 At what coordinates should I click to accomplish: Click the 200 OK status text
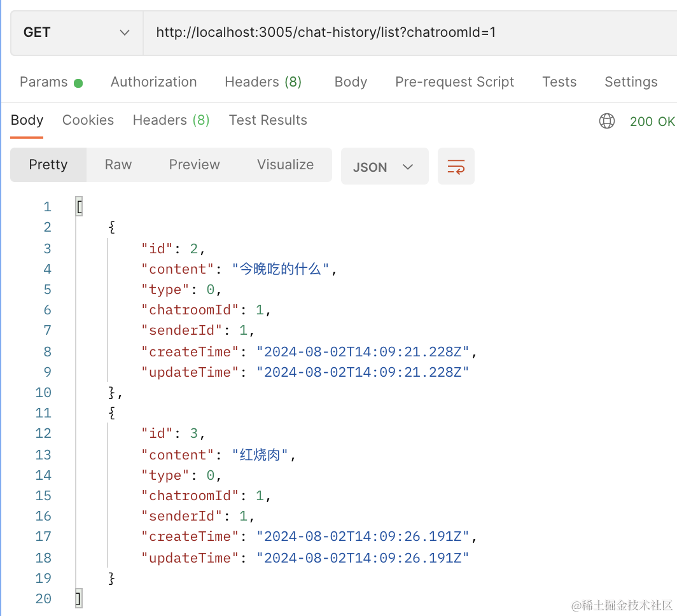tap(652, 122)
